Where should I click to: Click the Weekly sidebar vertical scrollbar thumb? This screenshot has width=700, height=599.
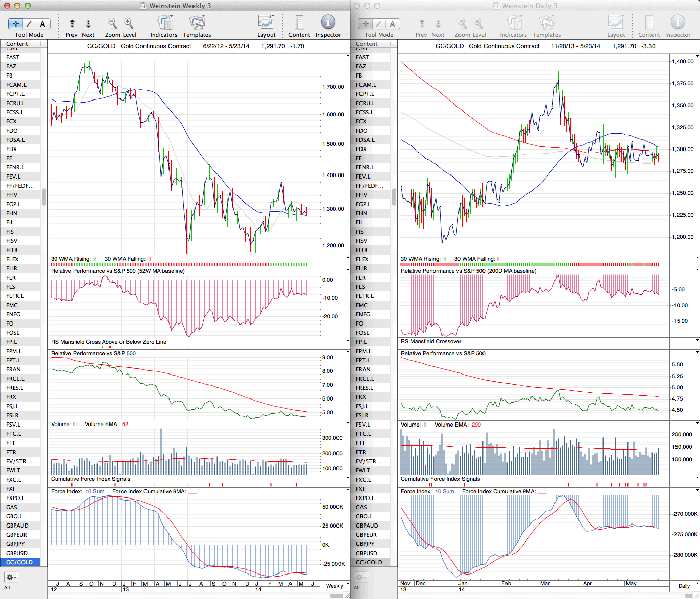tap(44, 196)
